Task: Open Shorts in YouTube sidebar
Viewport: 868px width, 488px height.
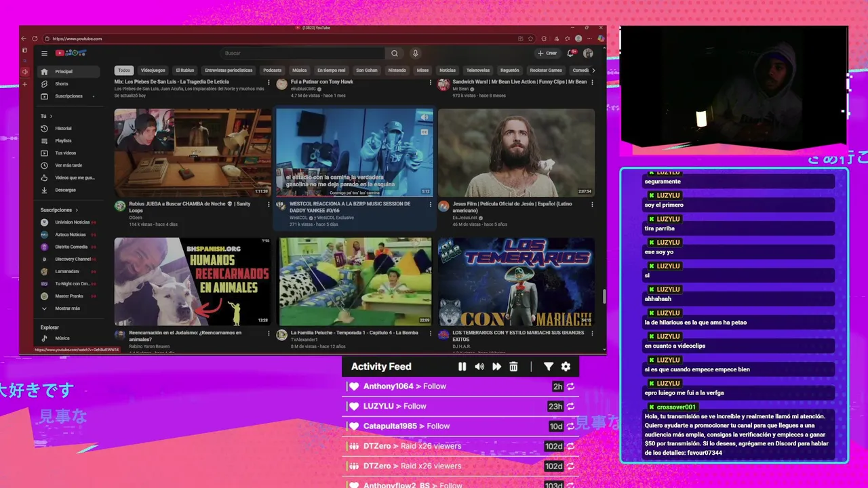Action: 68,84
